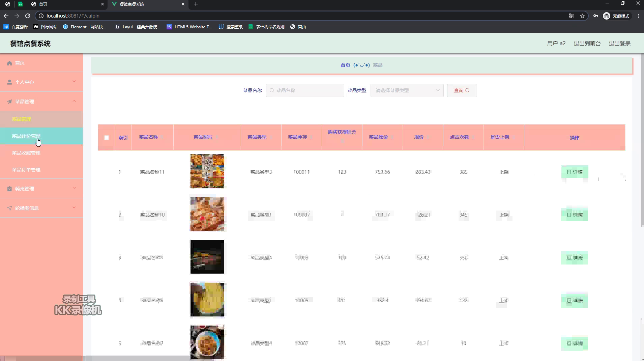Open 详情 for 菜品名称10
The height and width of the screenshot is (361, 644).
tap(575, 215)
